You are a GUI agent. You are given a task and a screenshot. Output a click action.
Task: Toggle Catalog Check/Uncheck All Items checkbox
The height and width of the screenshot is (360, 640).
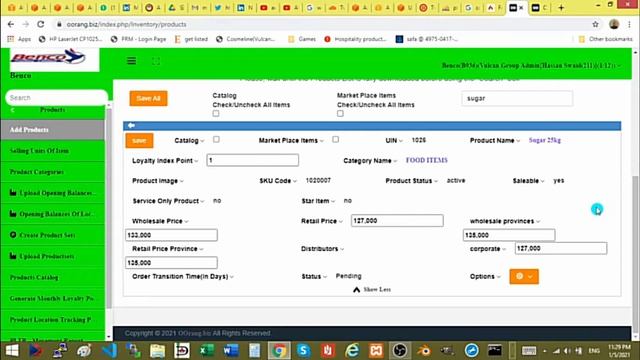coord(216,113)
